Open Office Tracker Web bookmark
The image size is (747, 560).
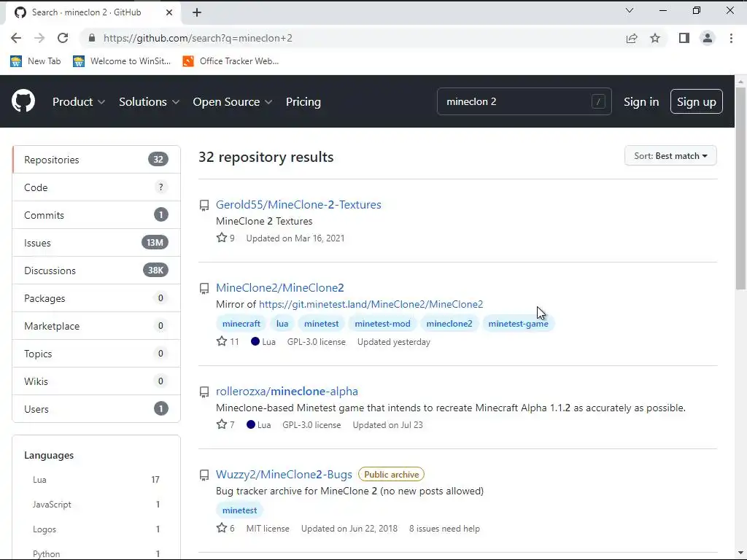click(x=231, y=61)
